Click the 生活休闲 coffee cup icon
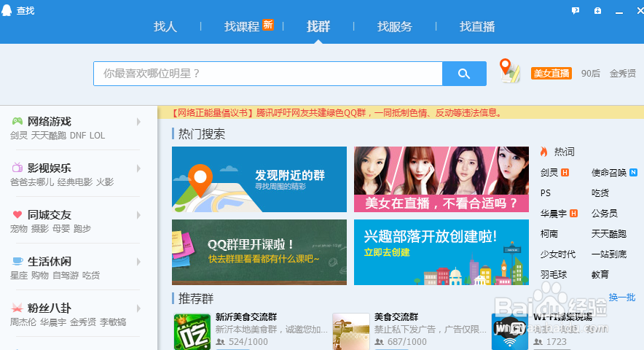Screen dimensions: 644x350 click(x=17, y=261)
